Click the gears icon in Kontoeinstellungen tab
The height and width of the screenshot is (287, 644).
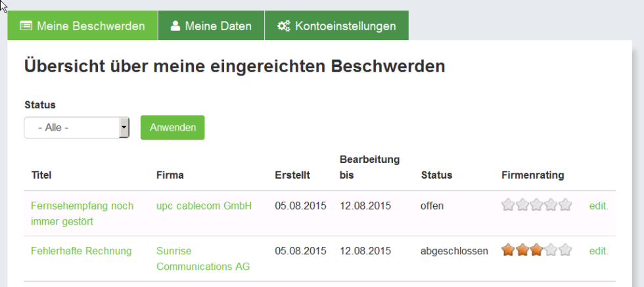pyautogui.click(x=283, y=26)
